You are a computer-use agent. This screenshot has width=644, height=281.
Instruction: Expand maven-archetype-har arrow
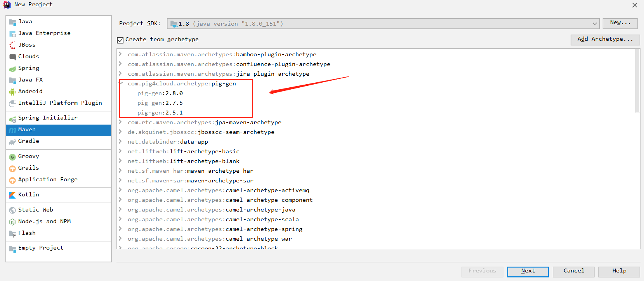(x=120, y=170)
